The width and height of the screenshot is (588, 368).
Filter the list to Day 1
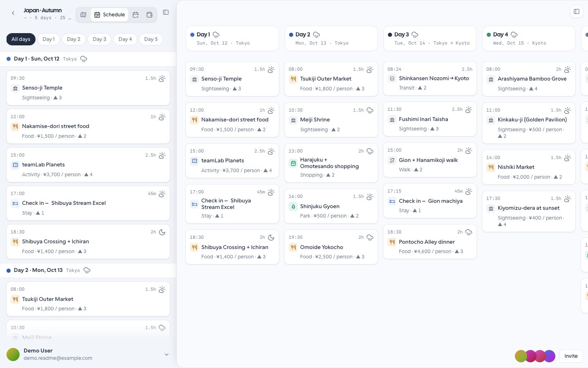(x=49, y=39)
